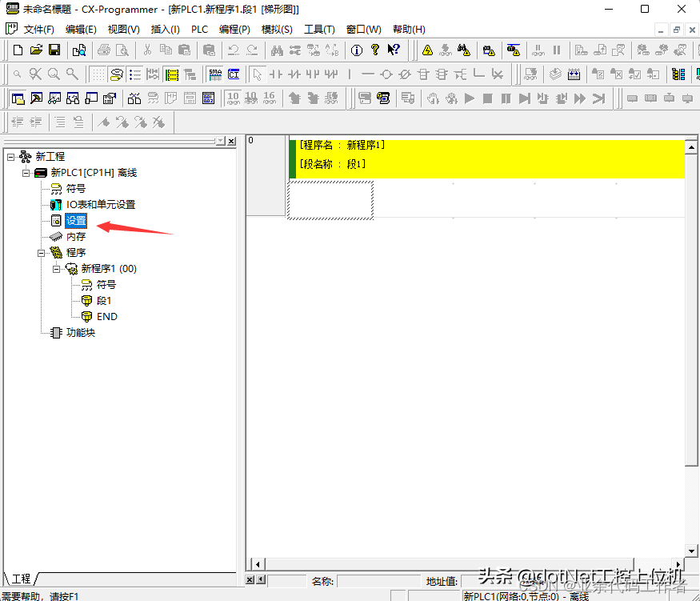Click the About information icon
This screenshot has width=700, height=601.
pos(356,50)
